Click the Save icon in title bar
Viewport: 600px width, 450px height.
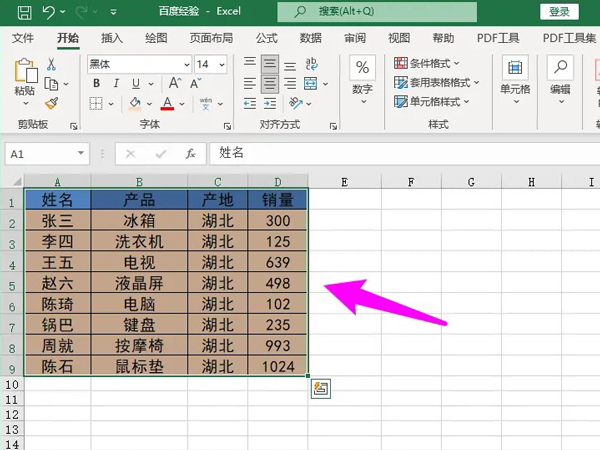click(x=23, y=11)
